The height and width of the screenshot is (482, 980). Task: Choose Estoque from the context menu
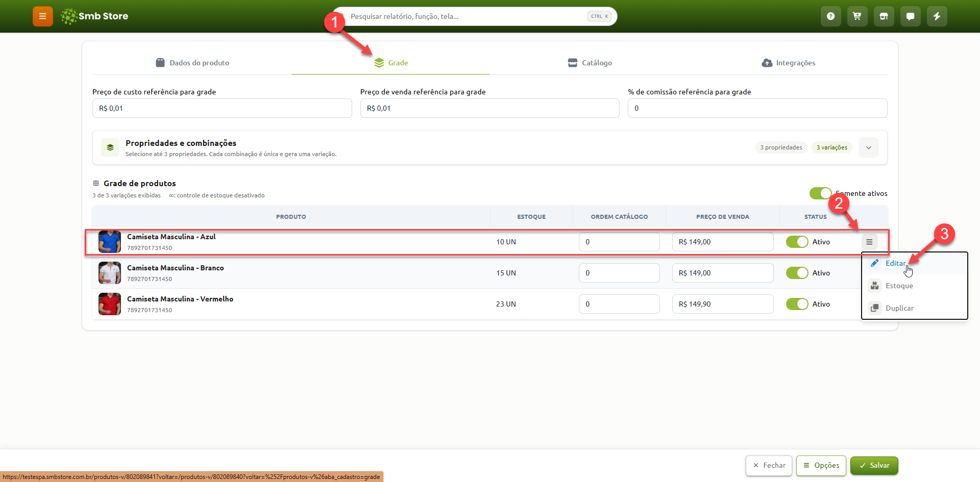coord(914,286)
